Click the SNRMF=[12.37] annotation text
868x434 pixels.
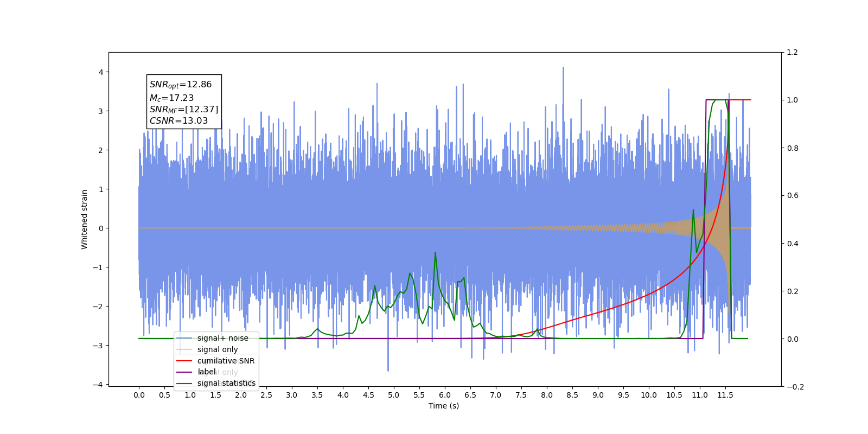(184, 110)
